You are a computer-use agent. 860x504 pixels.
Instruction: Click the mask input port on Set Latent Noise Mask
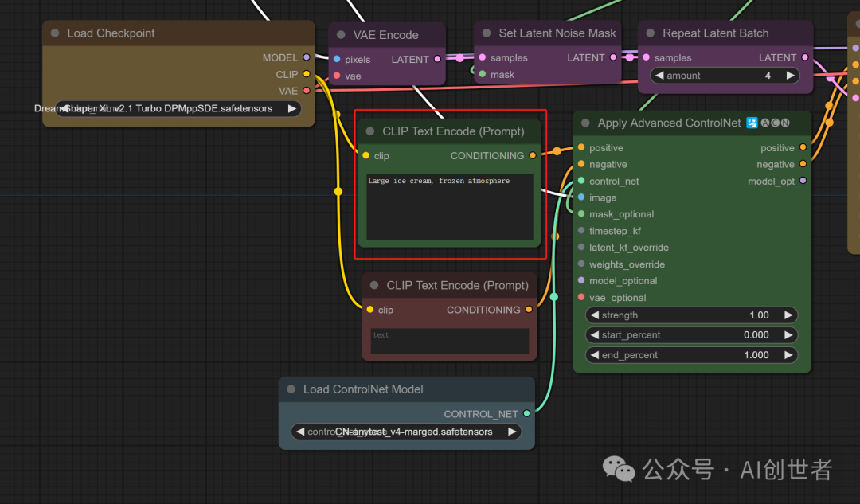click(x=483, y=75)
